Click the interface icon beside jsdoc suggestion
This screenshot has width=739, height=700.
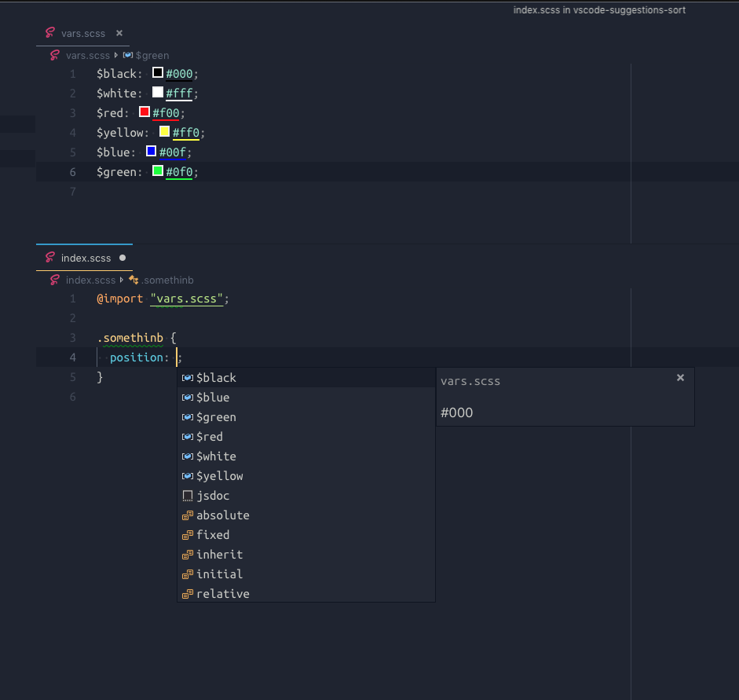187,495
